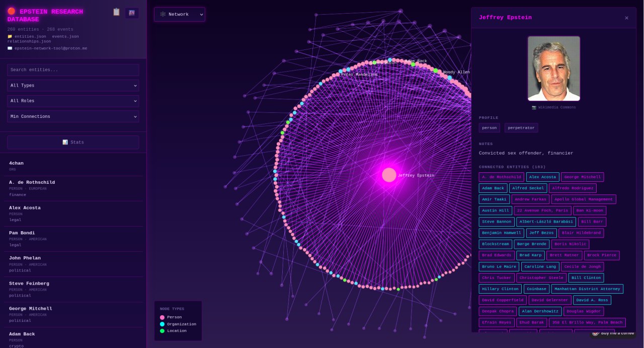Screen dimensions: 644x348
Task: Click the Stats button
Action: (73, 142)
